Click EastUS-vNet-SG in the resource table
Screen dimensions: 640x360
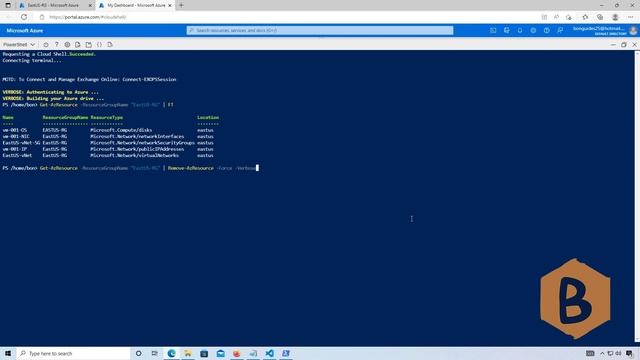coord(21,143)
